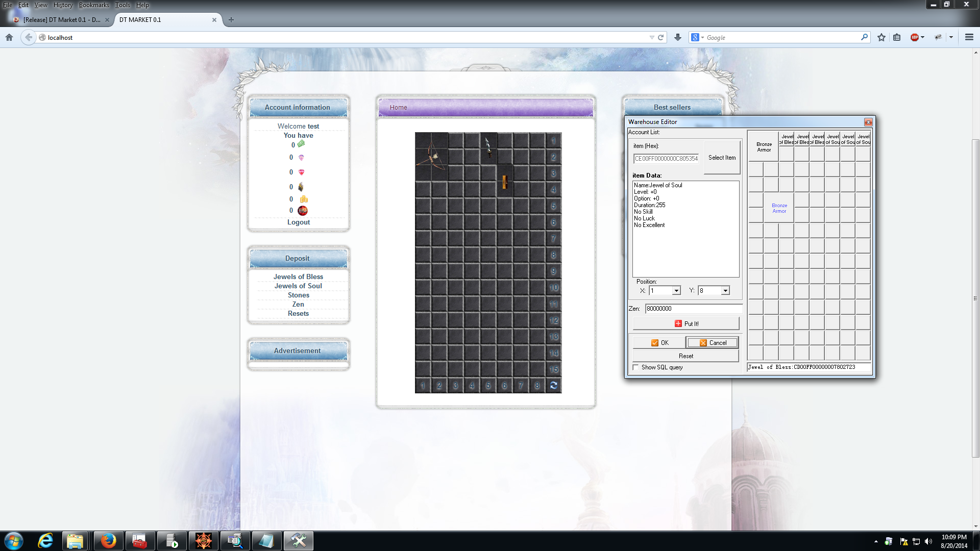Confirm with the OK button
980x551 pixels.
tap(659, 343)
